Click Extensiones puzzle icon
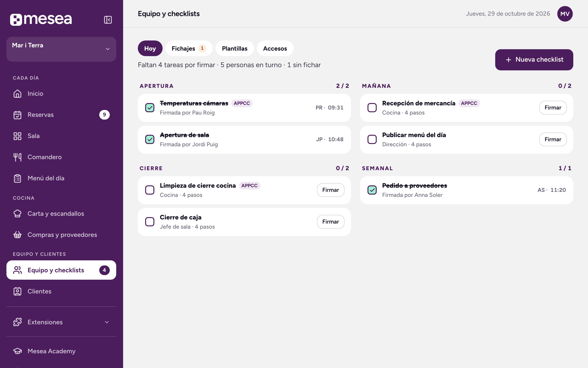The width and height of the screenshot is (588, 368). (17, 322)
